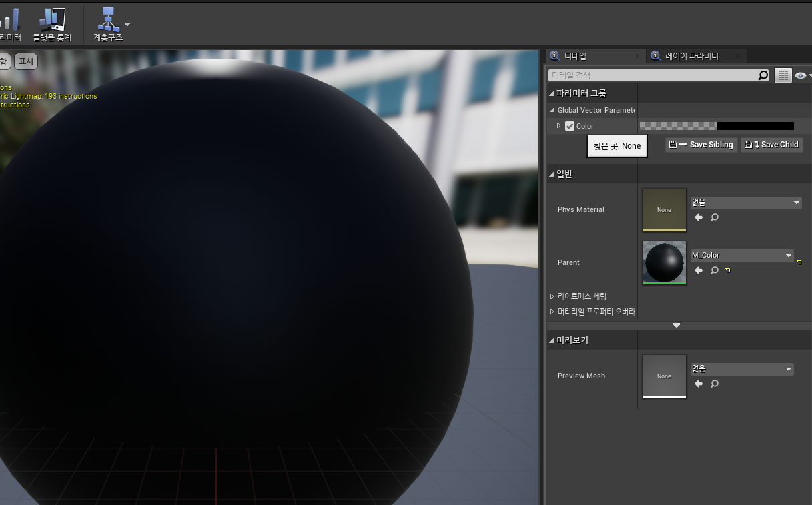
Task: Uncheck the Color parameter checkbox
Action: pyautogui.click(x=570, y=126)
